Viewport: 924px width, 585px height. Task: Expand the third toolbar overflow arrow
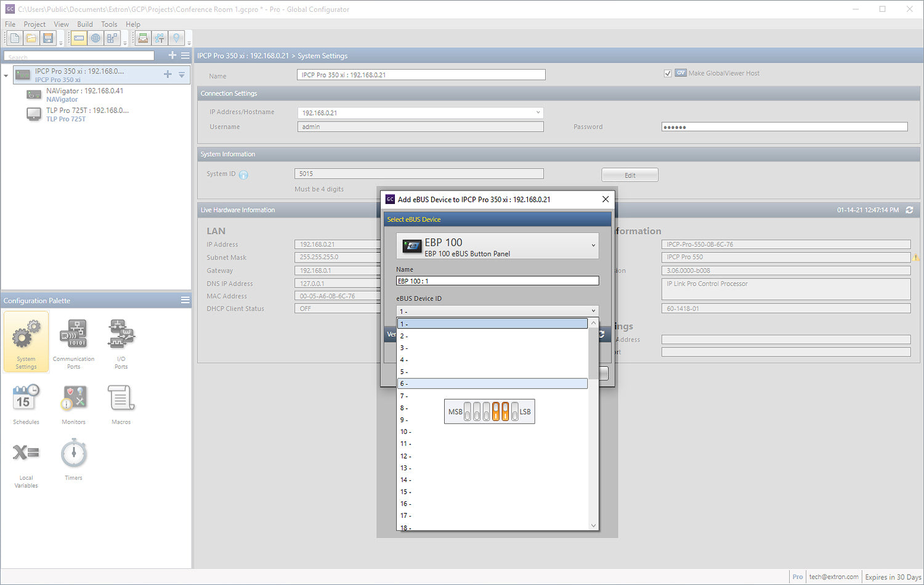pyautogui.click(x=189, y=43)
